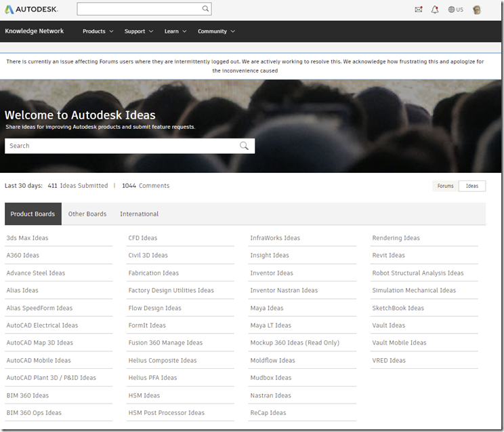504x432 pixels.
Task: Expand the Community dropdown menu
Action: pos(216,31)
